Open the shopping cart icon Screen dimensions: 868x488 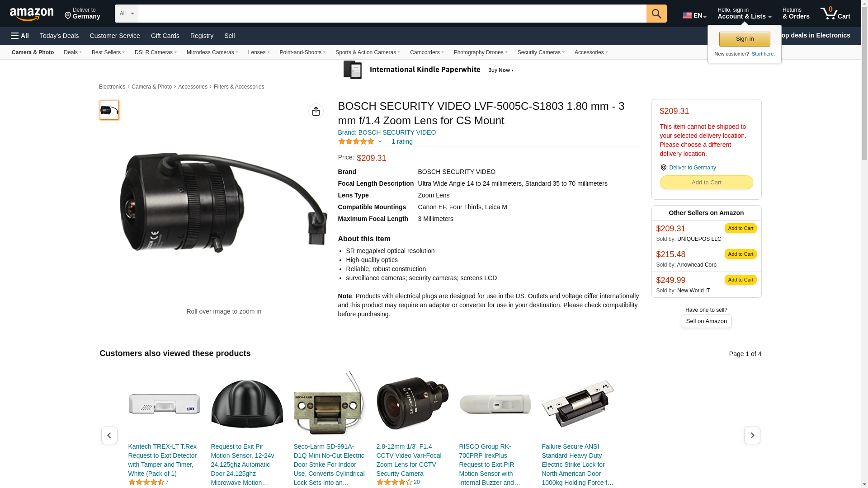tap(835, 14)
